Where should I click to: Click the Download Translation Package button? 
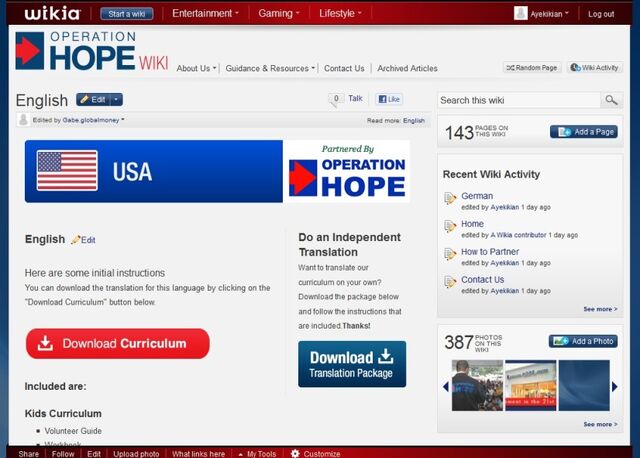pos(352,364)
